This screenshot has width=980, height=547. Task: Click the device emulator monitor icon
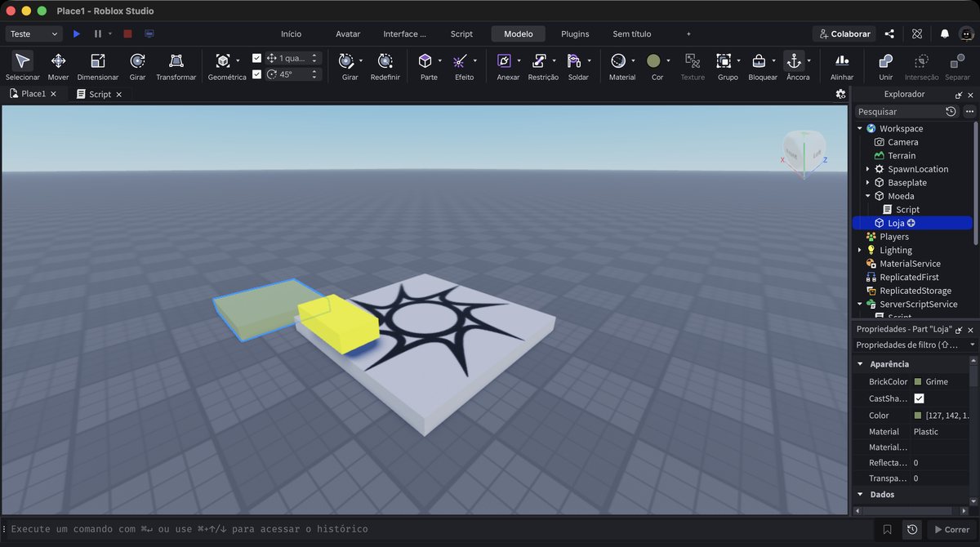coord(149,33)
